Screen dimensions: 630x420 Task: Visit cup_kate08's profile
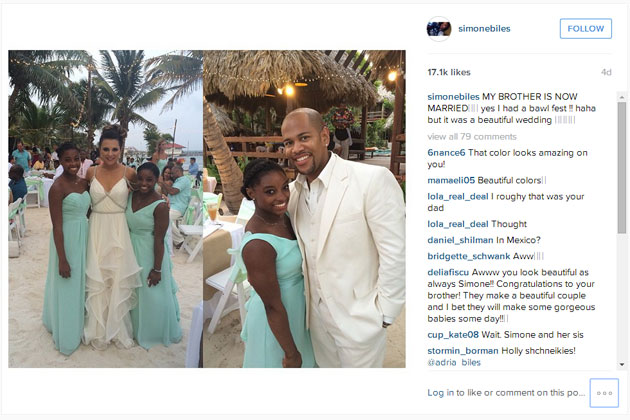pos(453,334)
